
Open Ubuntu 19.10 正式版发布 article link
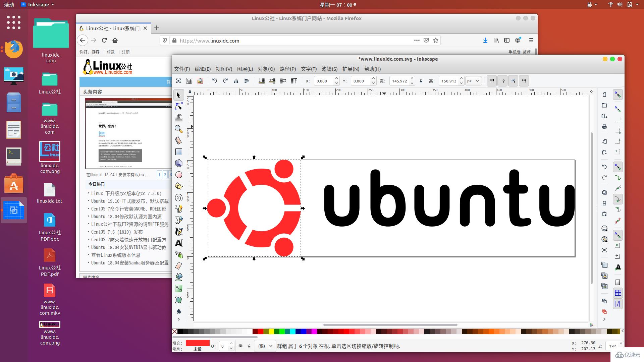pyautogui.click(x=130, y=201)
